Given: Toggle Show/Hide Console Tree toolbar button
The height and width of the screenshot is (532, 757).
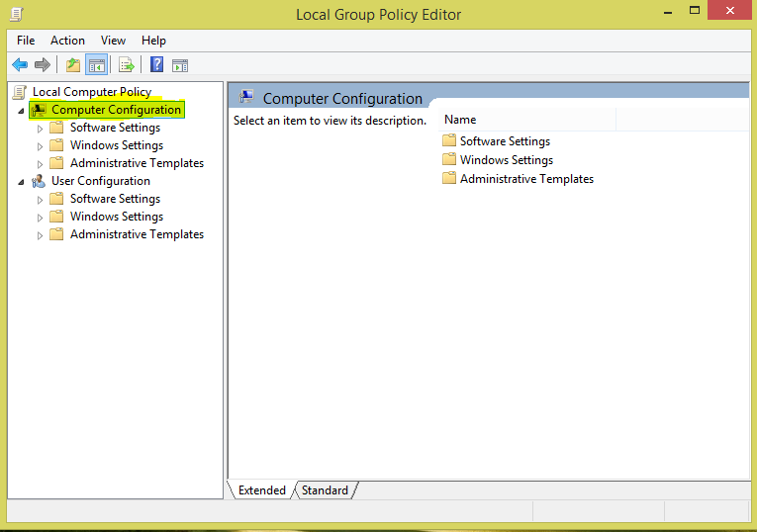Looking at the screenshot, I should (x=97, y=64).
